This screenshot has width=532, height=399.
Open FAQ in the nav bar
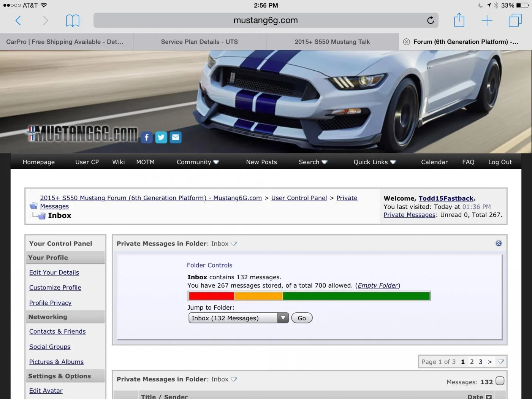pyautogui.click(x=468, y=162)
